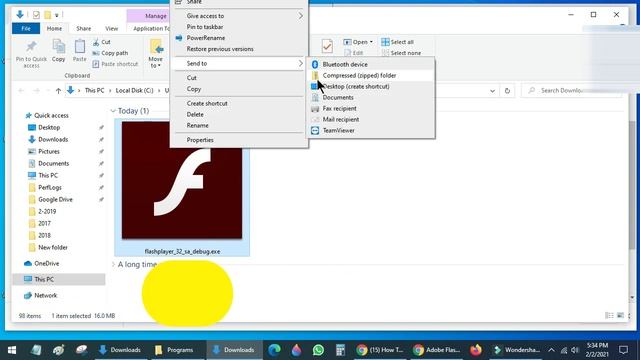The height and width of the screenshot is (360, 640).
Task: Open Documents in navigation pane
Action: [x=53, y=163]
